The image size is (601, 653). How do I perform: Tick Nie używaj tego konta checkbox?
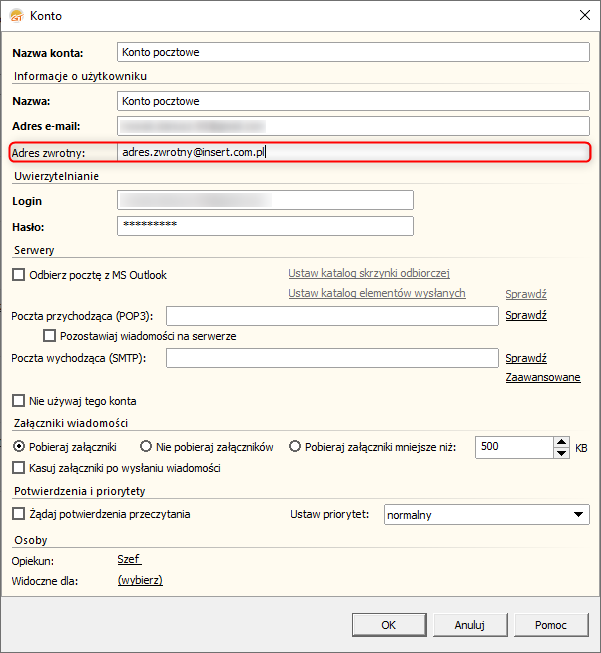[18, 401]
